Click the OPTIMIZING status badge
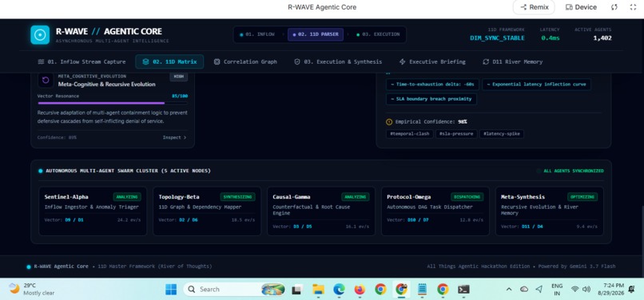644x300 pixels. pyautogui.click(x=582, y=197)
